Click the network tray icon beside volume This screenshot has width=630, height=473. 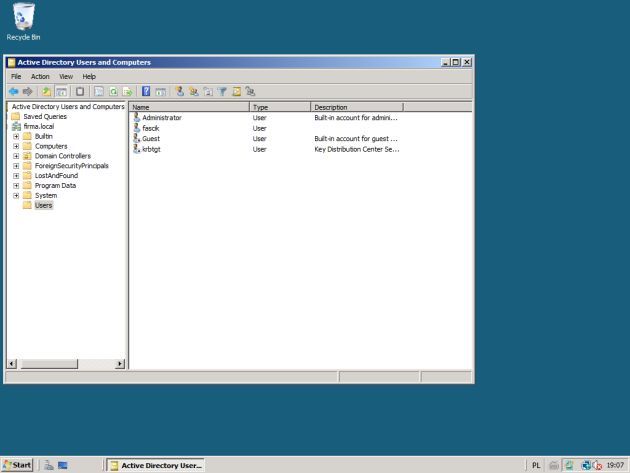click(586, 465)
